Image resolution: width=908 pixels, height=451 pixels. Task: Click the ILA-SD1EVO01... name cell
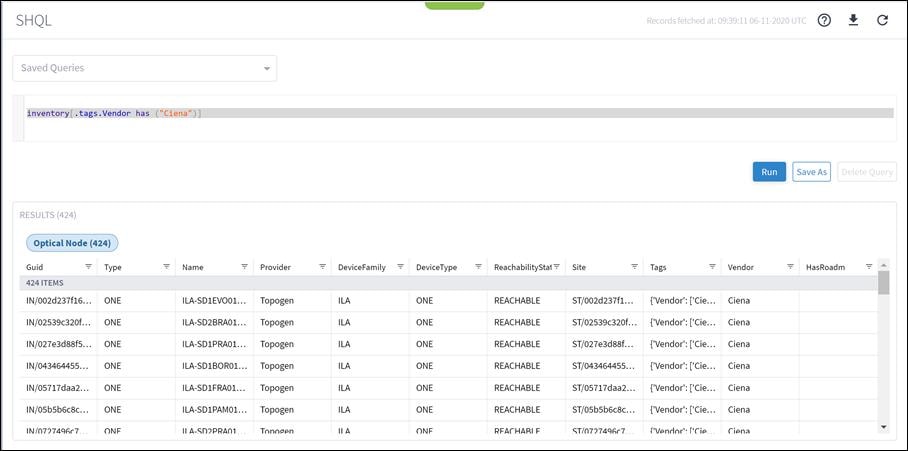(214, 300)
